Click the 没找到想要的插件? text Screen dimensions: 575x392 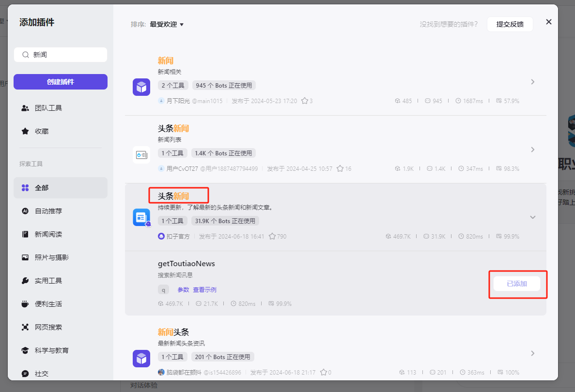click(449, 24)
